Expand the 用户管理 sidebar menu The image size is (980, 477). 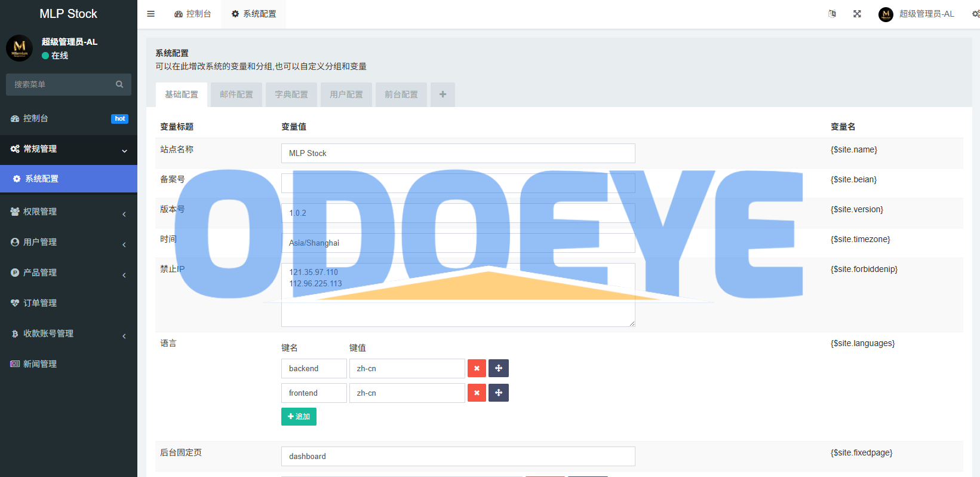tap(69, 242)
